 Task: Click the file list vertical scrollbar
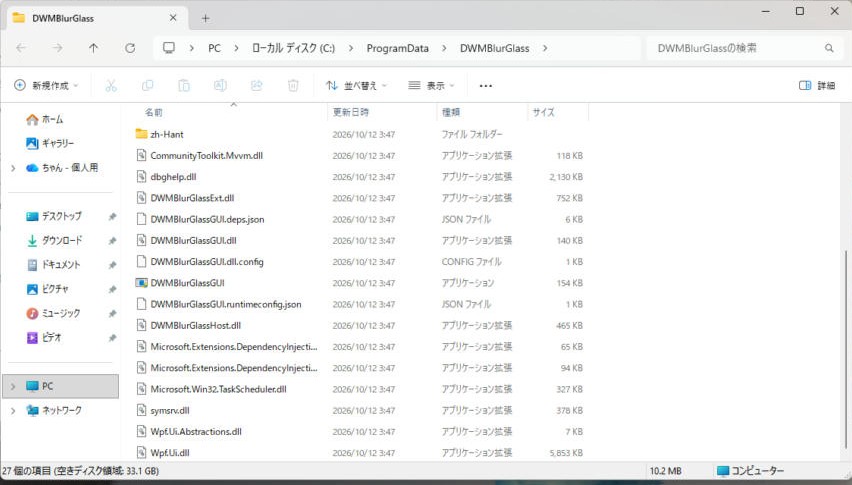[846, 348]
